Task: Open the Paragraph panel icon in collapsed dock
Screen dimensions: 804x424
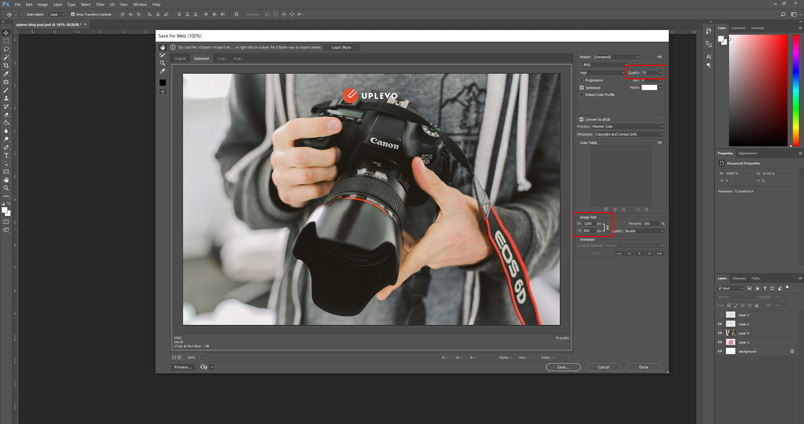Action: [x=708, y=66]
